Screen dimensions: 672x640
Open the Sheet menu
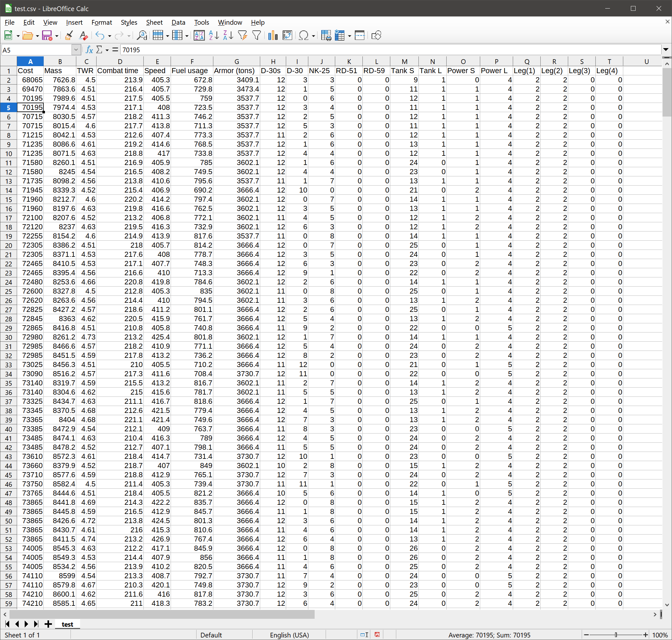coord(154,22)
